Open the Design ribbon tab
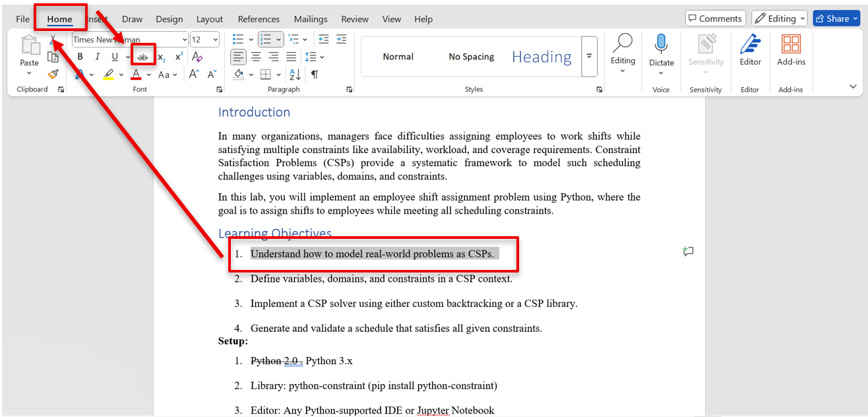Screen dimensions: 868x417 pos(170,19)
